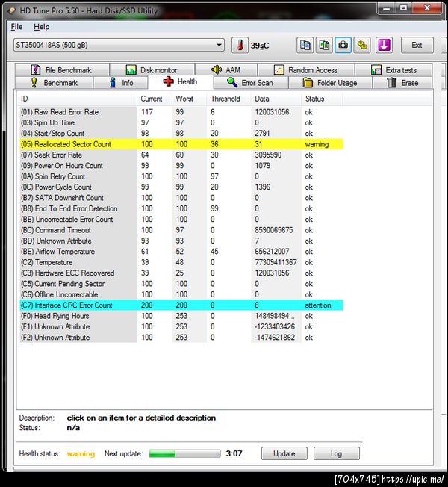Switch to the Random Access tab
Viewport: 448px width, 487px height.
pos(306,70)
